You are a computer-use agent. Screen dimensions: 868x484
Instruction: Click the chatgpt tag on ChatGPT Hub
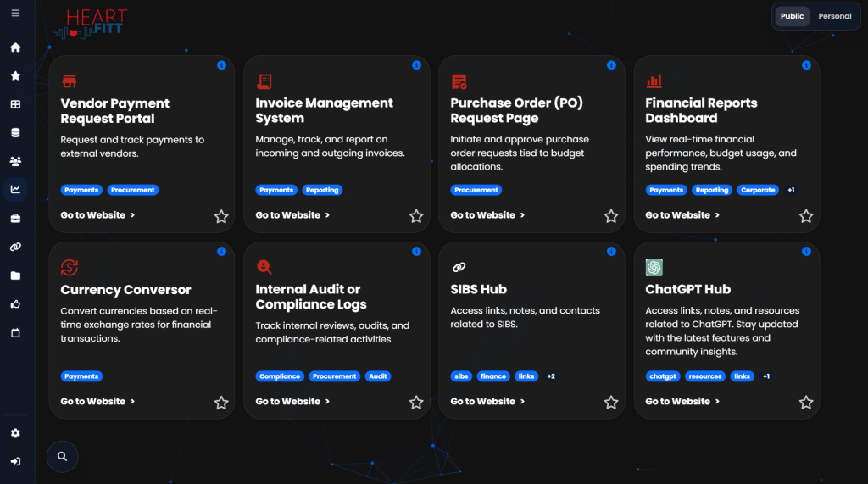pyautogui.click(x=663, y=376)
